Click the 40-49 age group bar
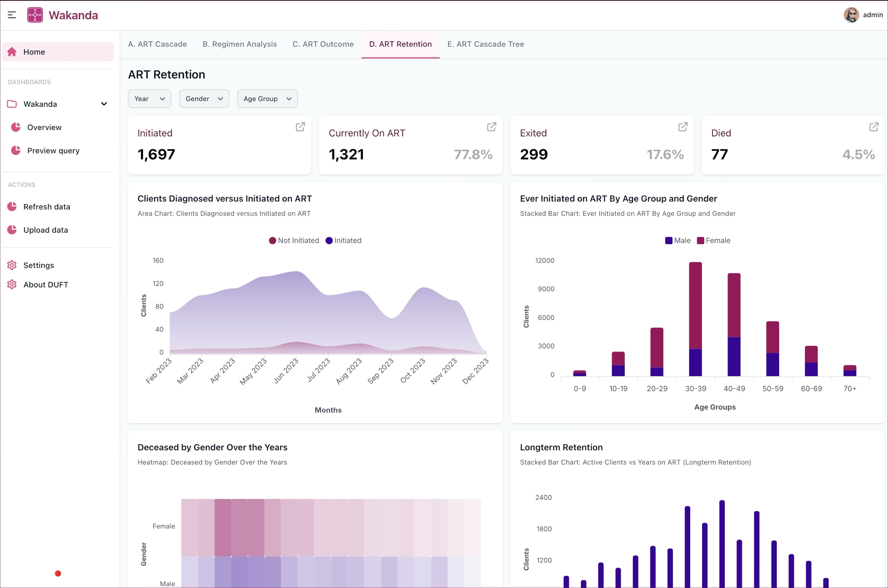The image size is (888, 588). [734, 324]
